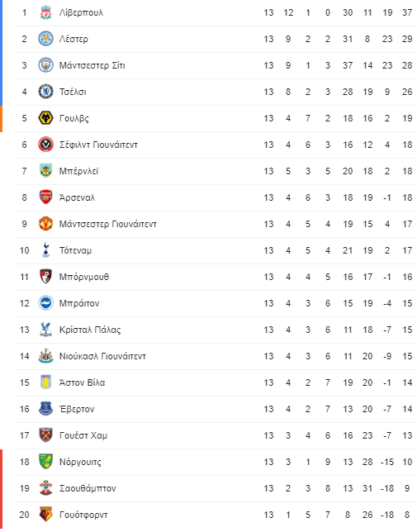Open the Σέφιλντ Γιουνάιτεντ team link
The height and width of the screenshot is (532, 417).
[x=98, y=145]
